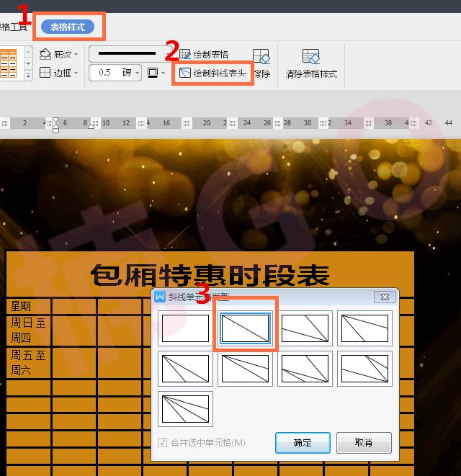Select the 擦除 eraser tool icon

261,56
